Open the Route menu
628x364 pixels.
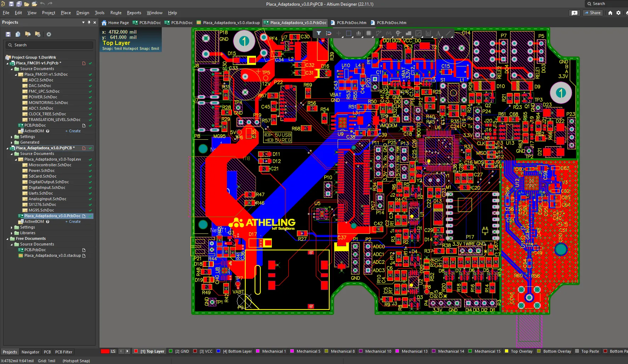[x=116, y=13]
